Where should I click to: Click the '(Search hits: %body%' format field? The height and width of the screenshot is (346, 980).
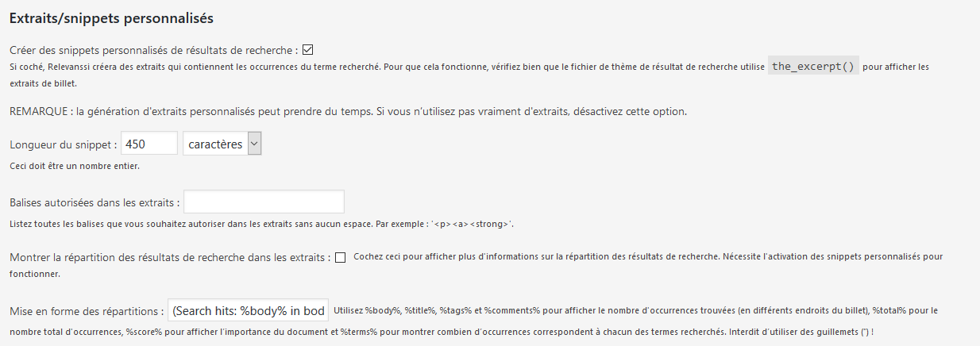(x=249, y=310)
